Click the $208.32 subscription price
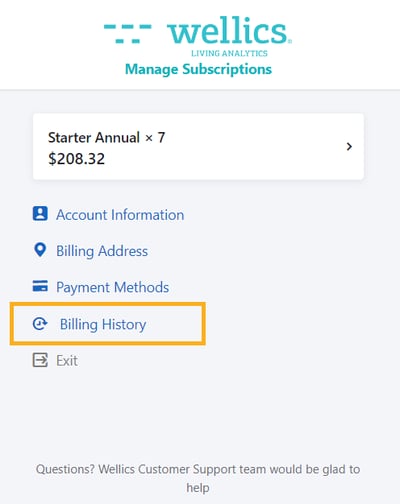400x504 pixels. tap(76, 159)
